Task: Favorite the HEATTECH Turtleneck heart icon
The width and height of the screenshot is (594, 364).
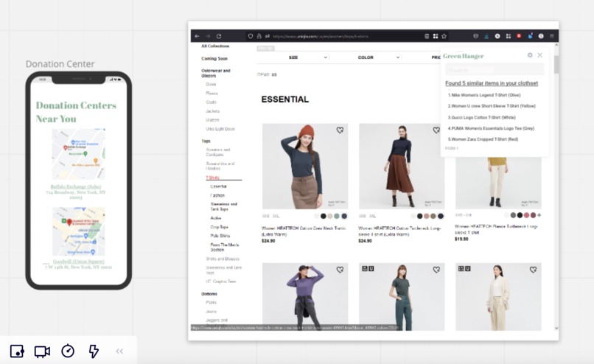Action: click(x=436, y=130)
